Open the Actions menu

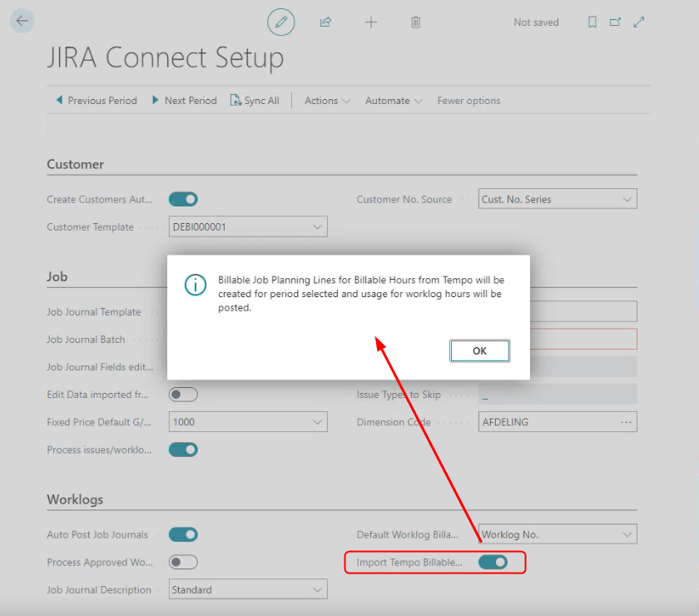tap(327, 101)
